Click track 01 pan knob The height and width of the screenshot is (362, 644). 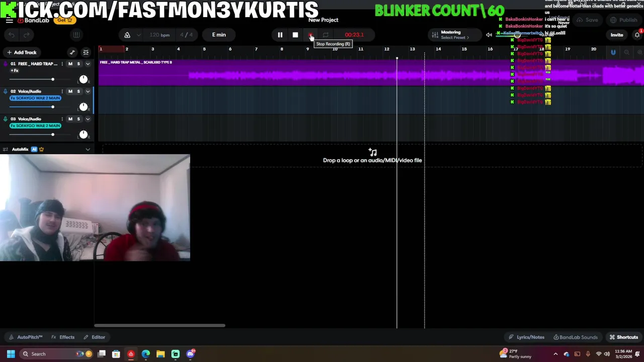click(x=84, y=79)
